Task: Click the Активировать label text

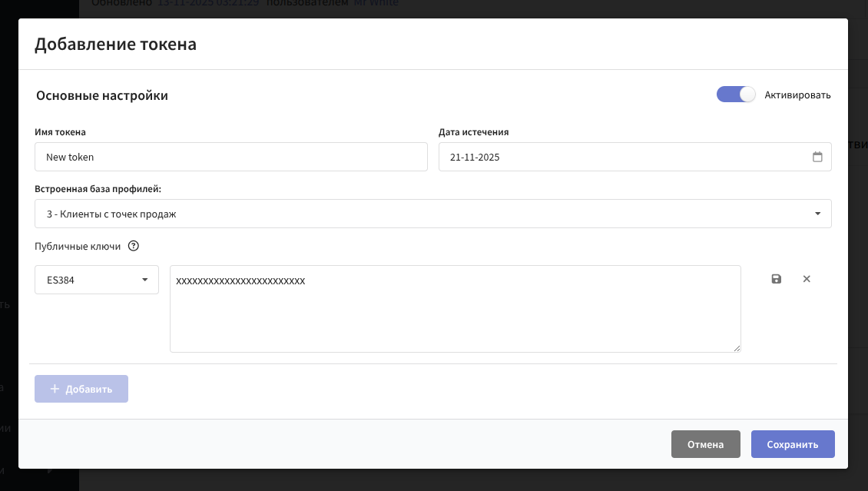Action: pos(797,95)
